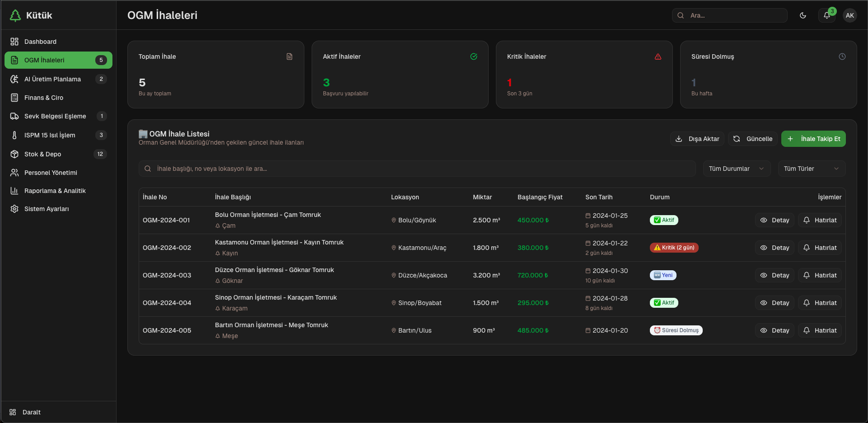Click the Raporlama & Analitik chart icon

click(14, 191)
